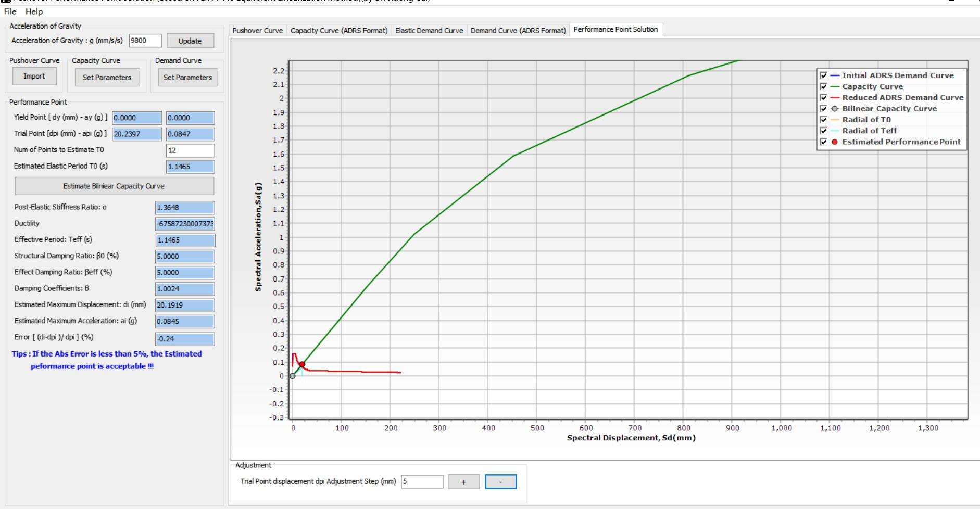Hide the Reduced ADRS Demand Curve series
This screenshot has width=980, height=509.
[x=823, y=98]
